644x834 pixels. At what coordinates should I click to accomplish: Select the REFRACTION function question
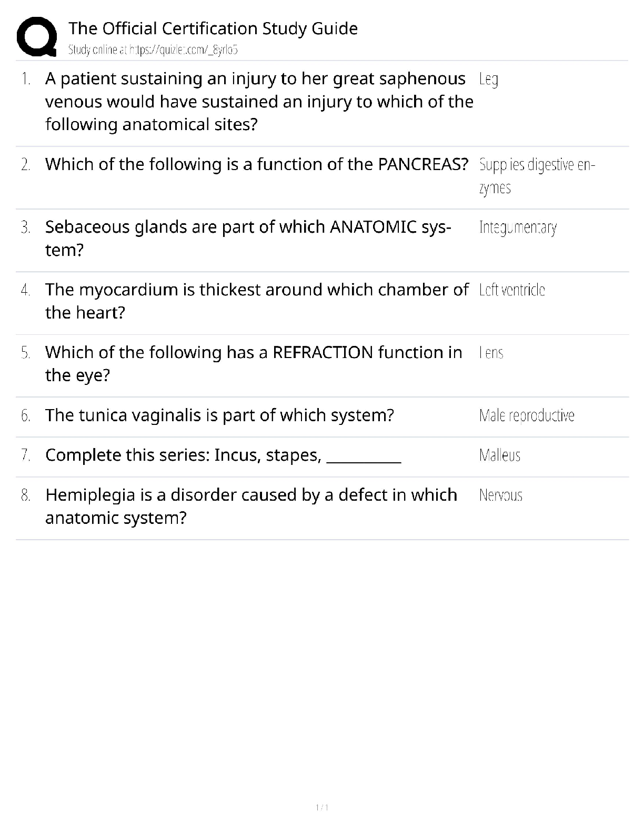click(x=254, y=363)
